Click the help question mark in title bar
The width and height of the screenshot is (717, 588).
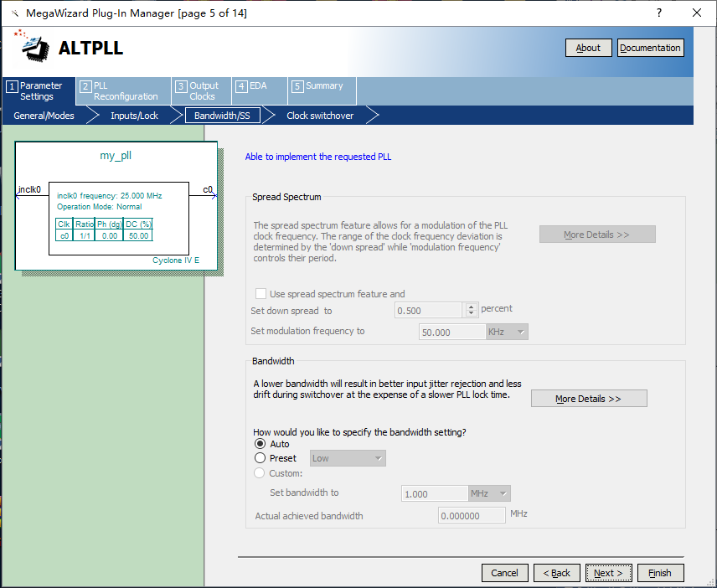tap(658, 13)
